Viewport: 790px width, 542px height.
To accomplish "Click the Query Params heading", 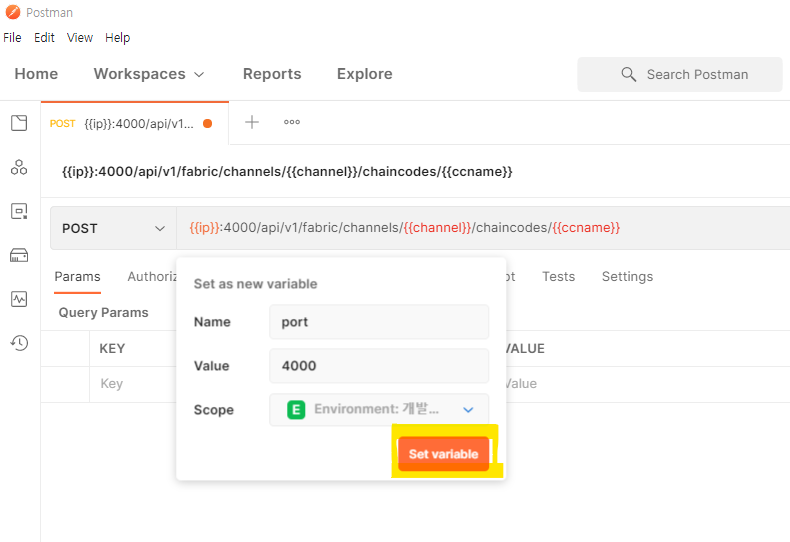I will [x=103, y=313].
